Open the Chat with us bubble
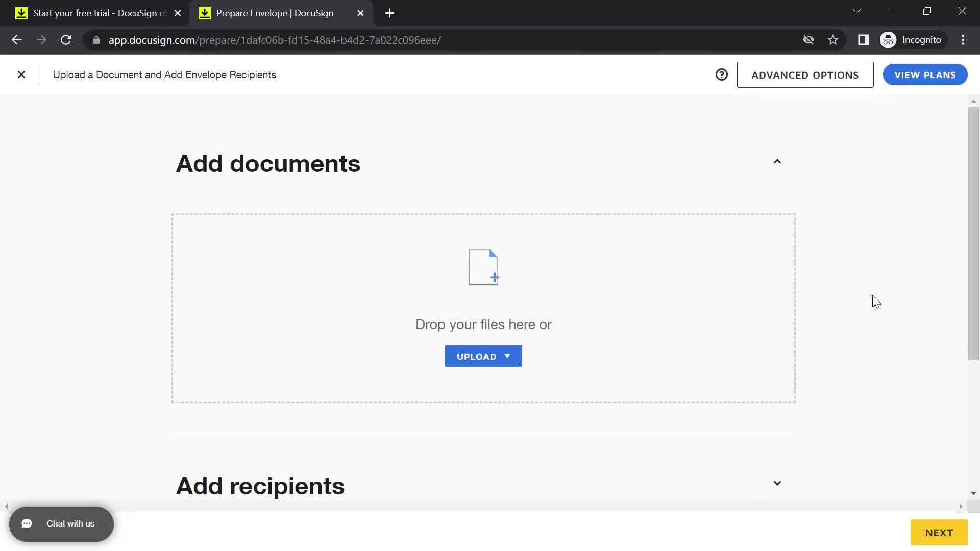980x551 pixels. (x=61, y=524)
